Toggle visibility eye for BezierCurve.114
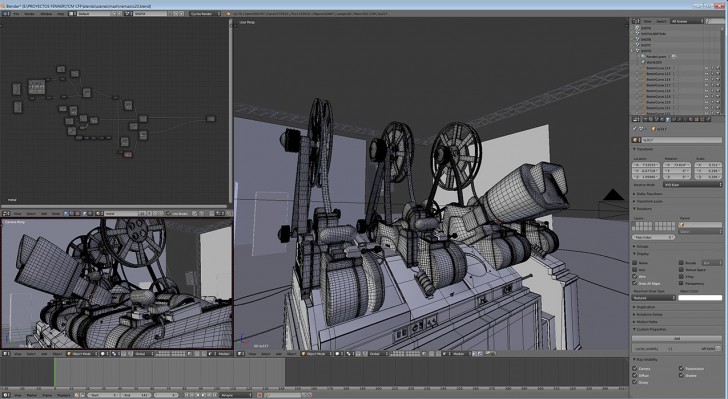This screenshot has width=728, height=399. coord(707,68)
